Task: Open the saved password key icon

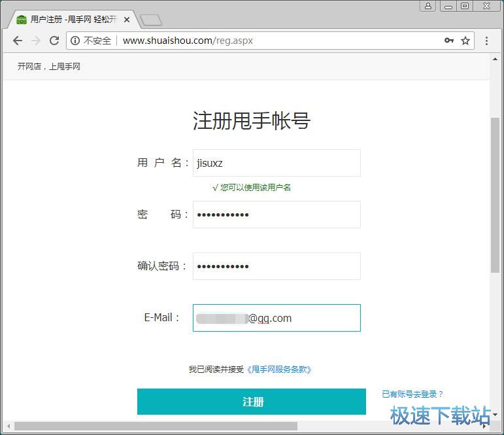Action: 448,41
